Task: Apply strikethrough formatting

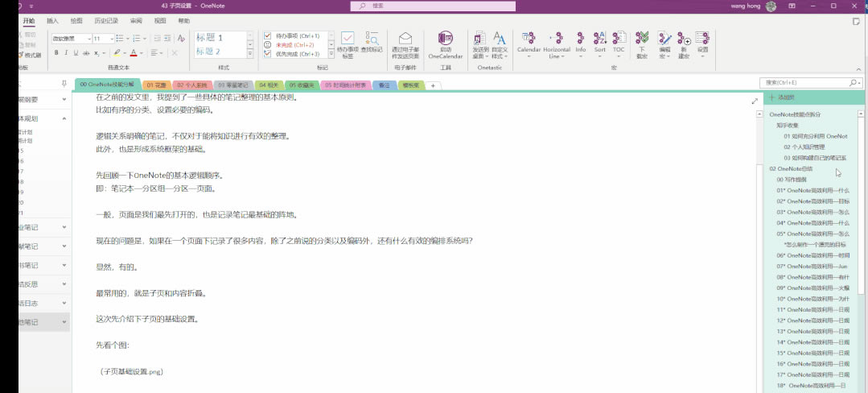Action: click(86, 53)
